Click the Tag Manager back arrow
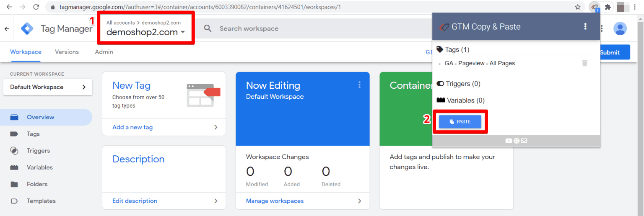This screenshot has width=644, height=216. coord(7,29)
